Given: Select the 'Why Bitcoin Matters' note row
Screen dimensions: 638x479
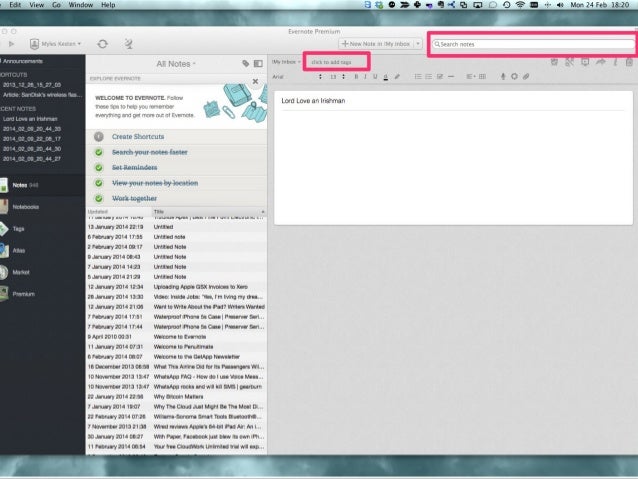Looking at the screenshot, I should 176,397.
